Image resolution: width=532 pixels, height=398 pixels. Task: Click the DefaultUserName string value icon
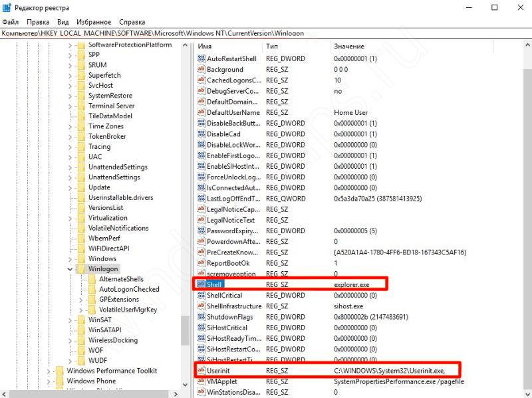tap(201, 112)
